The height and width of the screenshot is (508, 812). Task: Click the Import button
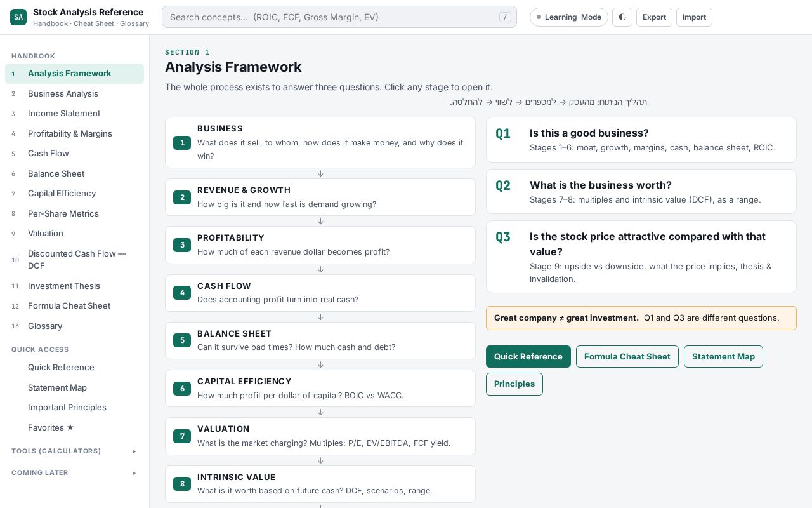(694, 17)
